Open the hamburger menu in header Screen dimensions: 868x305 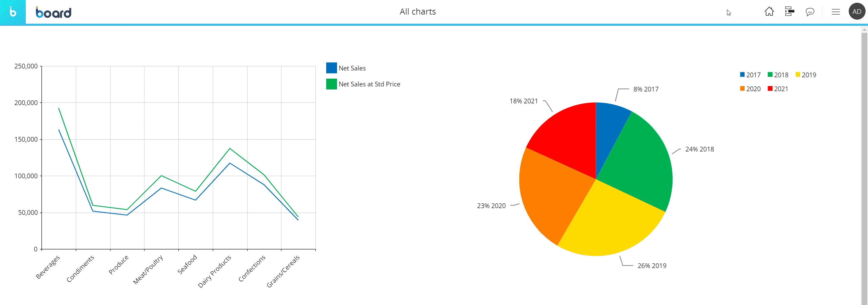[x=835, y=12]
